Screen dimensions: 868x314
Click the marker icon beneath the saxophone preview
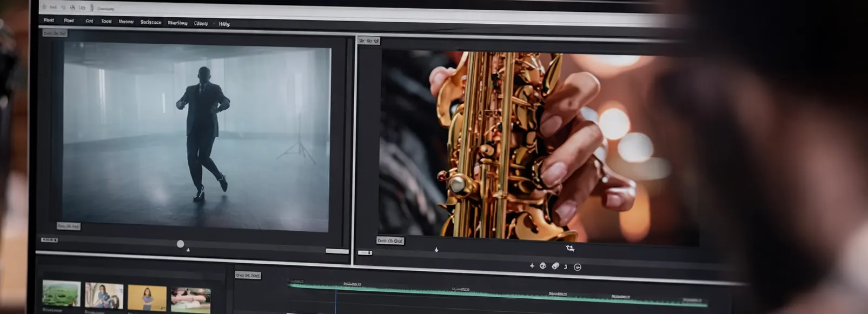click(x=436, y=250)
